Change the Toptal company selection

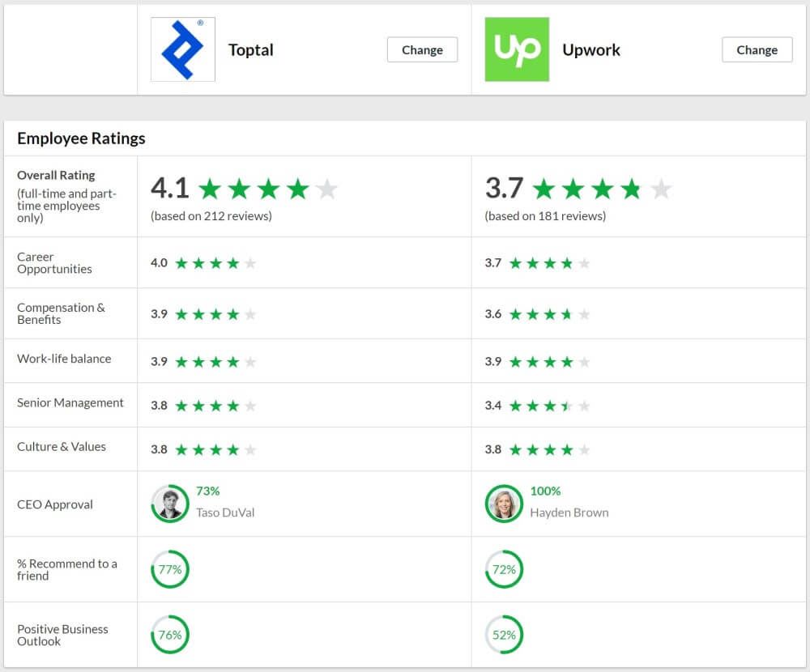422,49
